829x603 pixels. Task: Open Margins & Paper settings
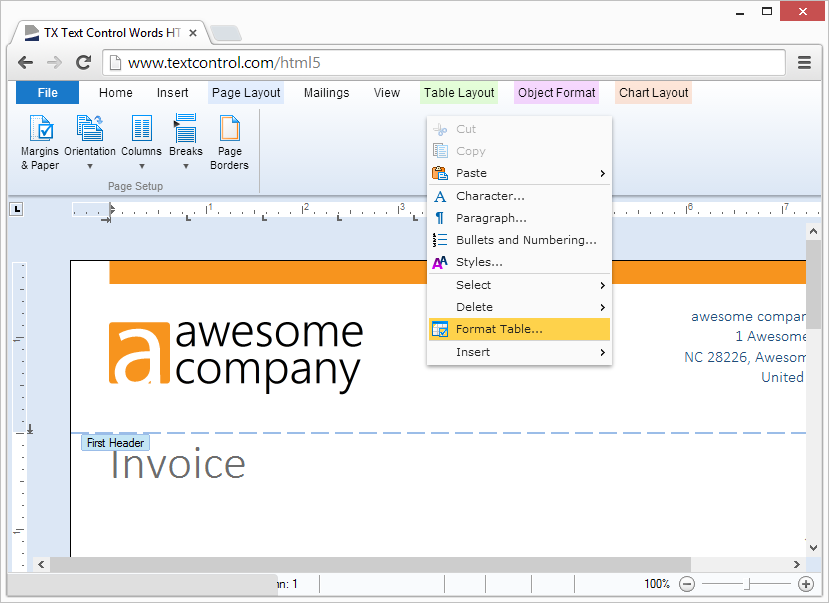pos(40,143)
